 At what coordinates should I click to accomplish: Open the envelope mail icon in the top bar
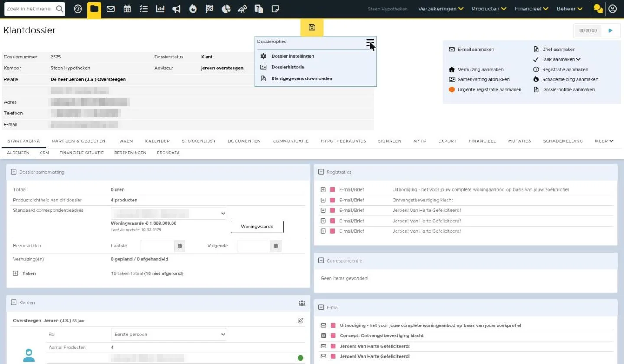[110, 9]
